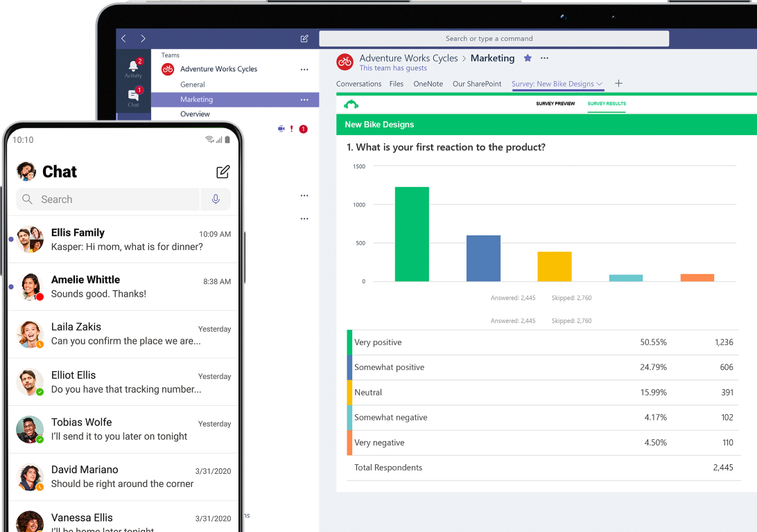Viewport: 757px width, 532px height.
Task: Open more options for Adventure Works Cycles team
Action: (x=304, y=69)
